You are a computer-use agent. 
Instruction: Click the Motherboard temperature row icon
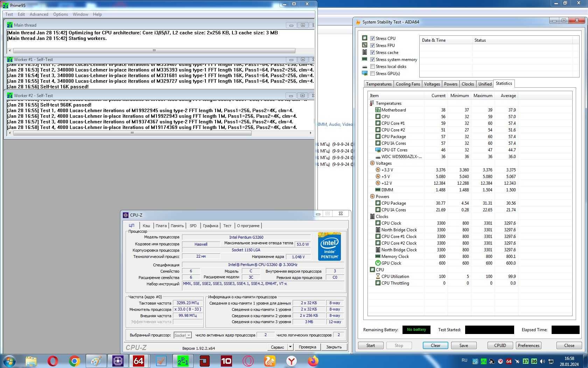click(378, 110)
